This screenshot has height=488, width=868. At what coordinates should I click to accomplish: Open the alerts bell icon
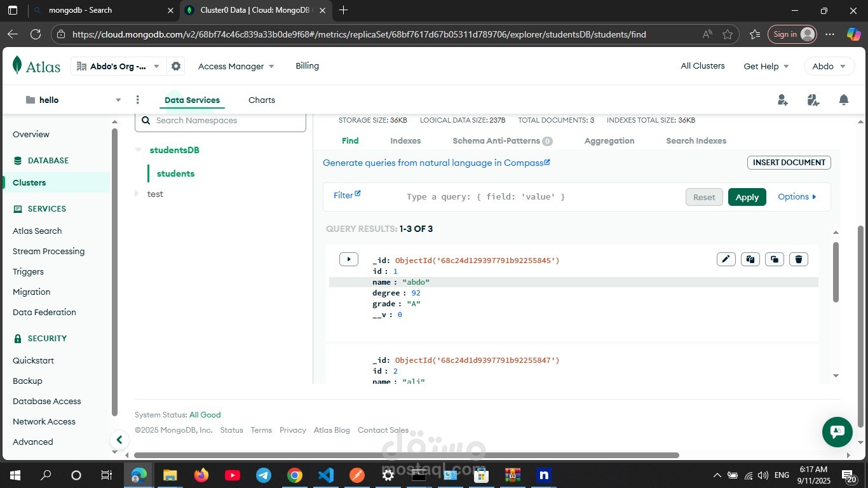click(x=843, y=100)
